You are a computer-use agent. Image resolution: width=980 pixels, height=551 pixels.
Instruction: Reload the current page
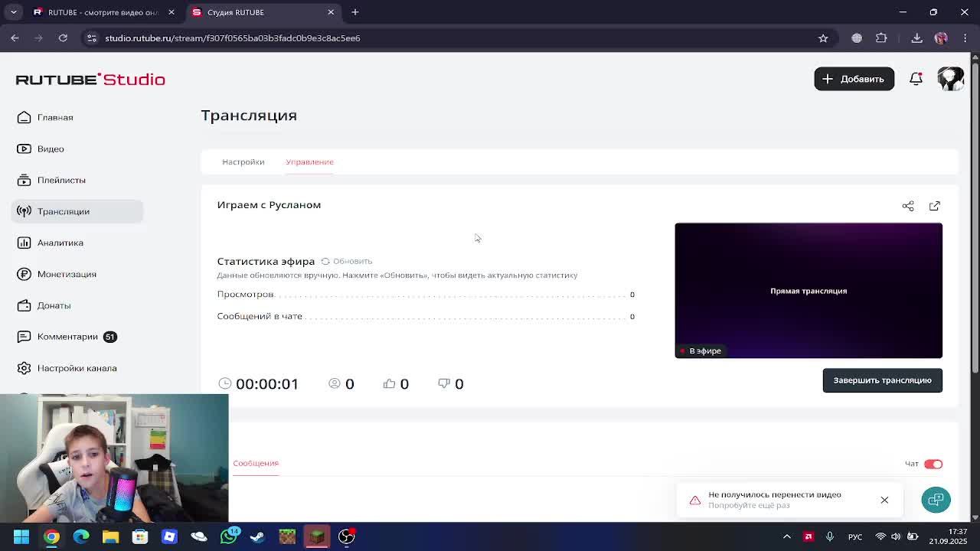coord(63,37)
